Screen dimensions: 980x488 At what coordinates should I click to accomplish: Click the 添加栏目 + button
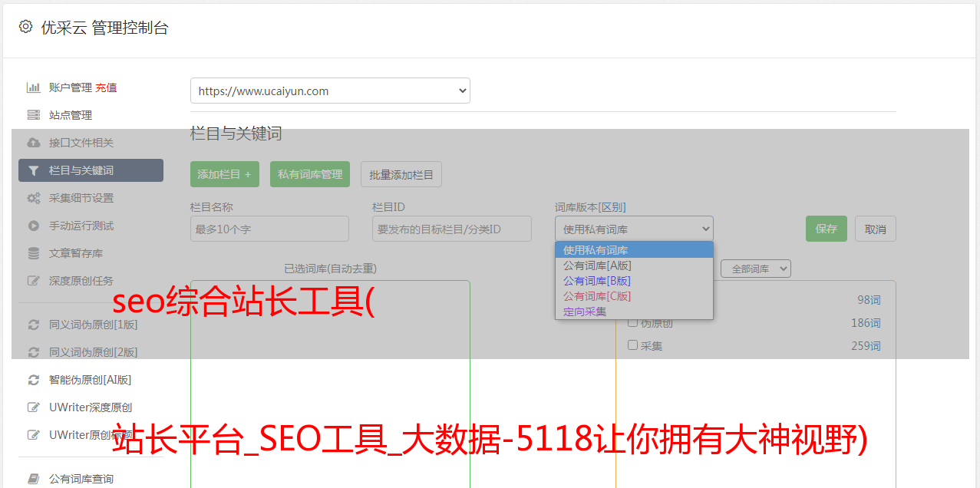point(225,174)
